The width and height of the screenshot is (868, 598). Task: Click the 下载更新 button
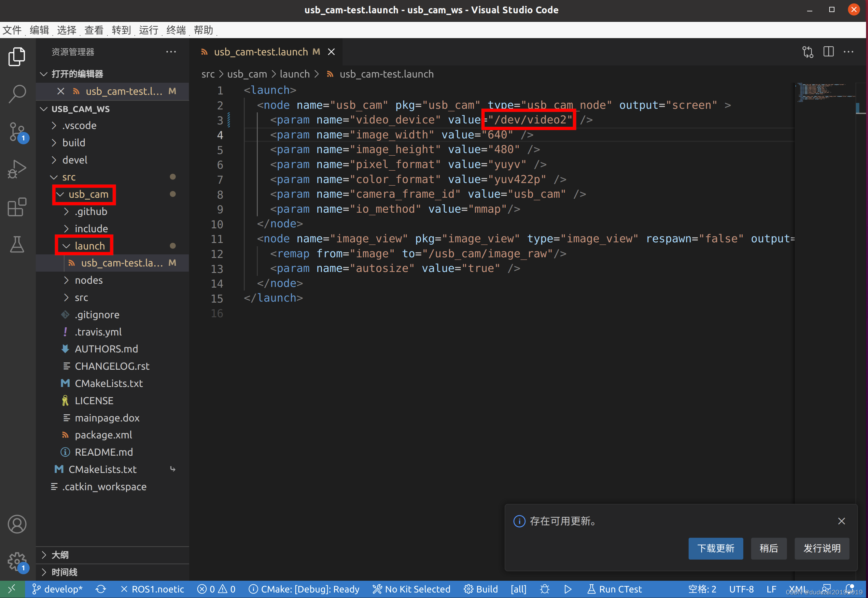716,548
